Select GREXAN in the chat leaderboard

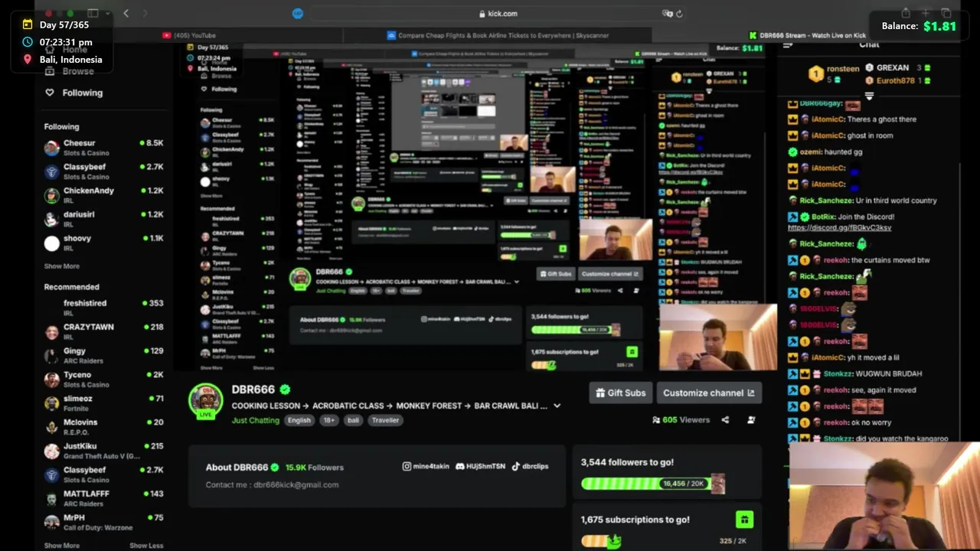(x=892, y=67)
